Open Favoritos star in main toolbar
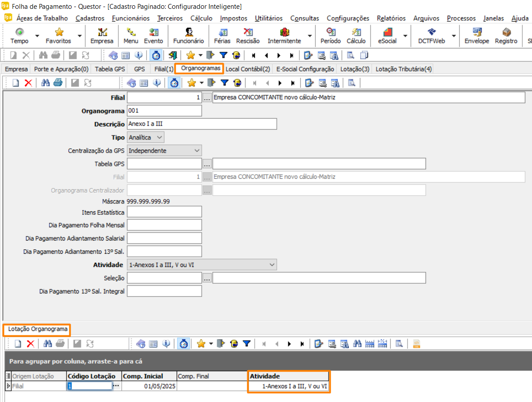The width and height of the screenshot is (532, 402). 58,36
